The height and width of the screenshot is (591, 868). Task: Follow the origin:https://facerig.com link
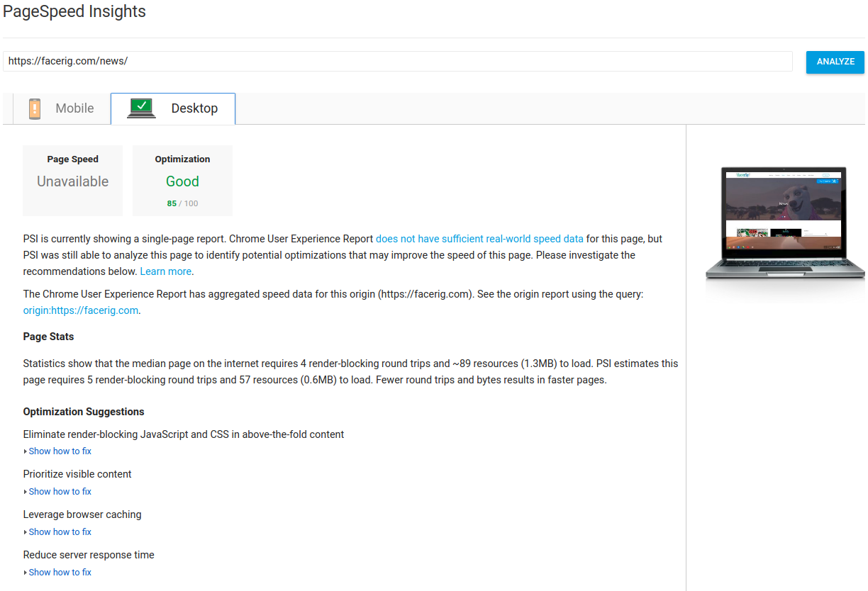(81, 310)
